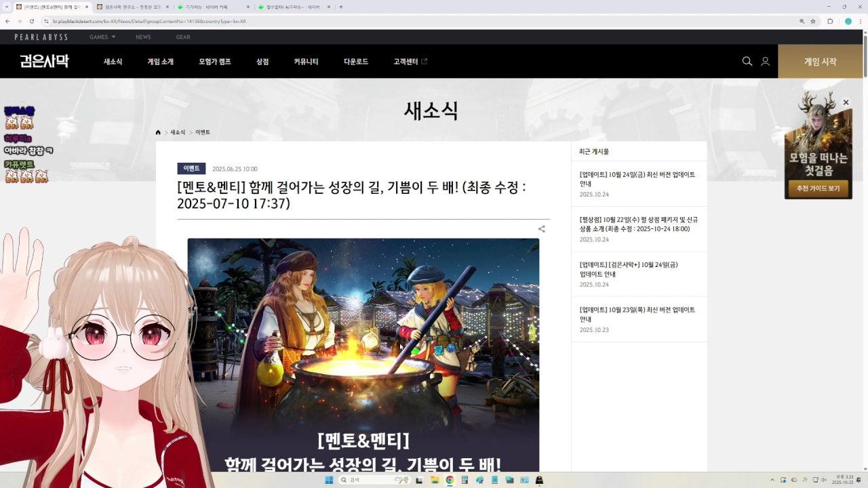Viewport: 868px width, 488px height.
Task: Expand the GAMES dropdown in the top bar
Action: click(x=102, y=37)
